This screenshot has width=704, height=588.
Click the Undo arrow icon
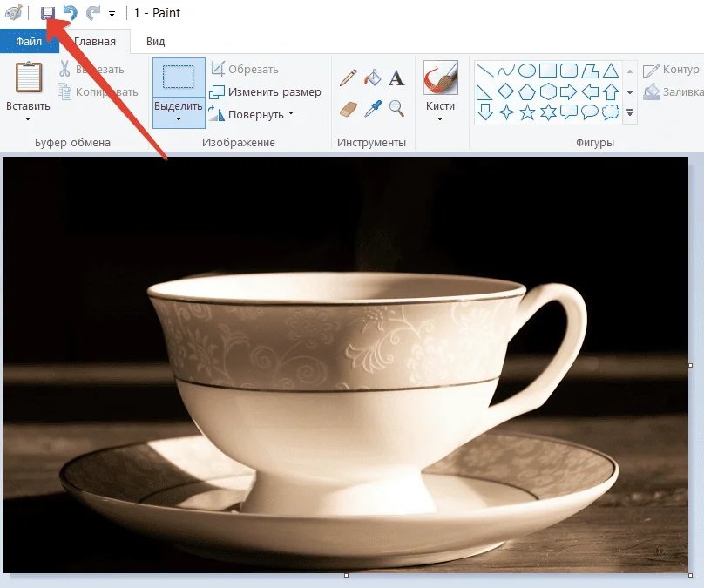pos(71,13)
